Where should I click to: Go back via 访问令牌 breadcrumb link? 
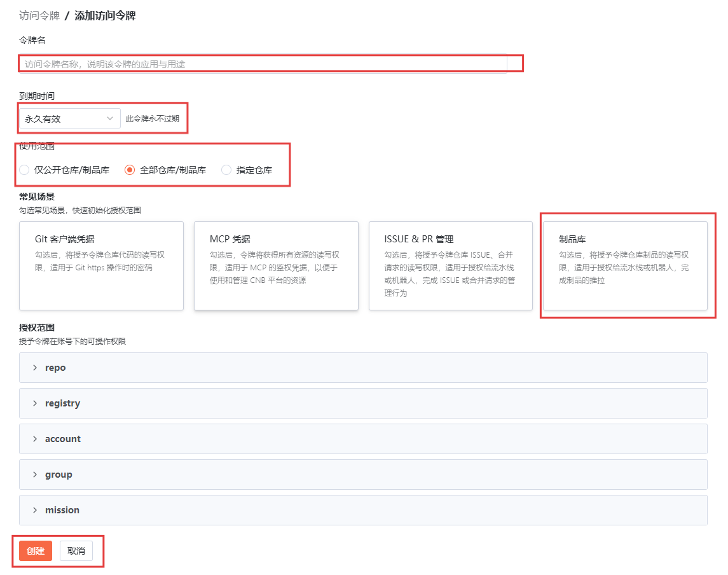39,16
